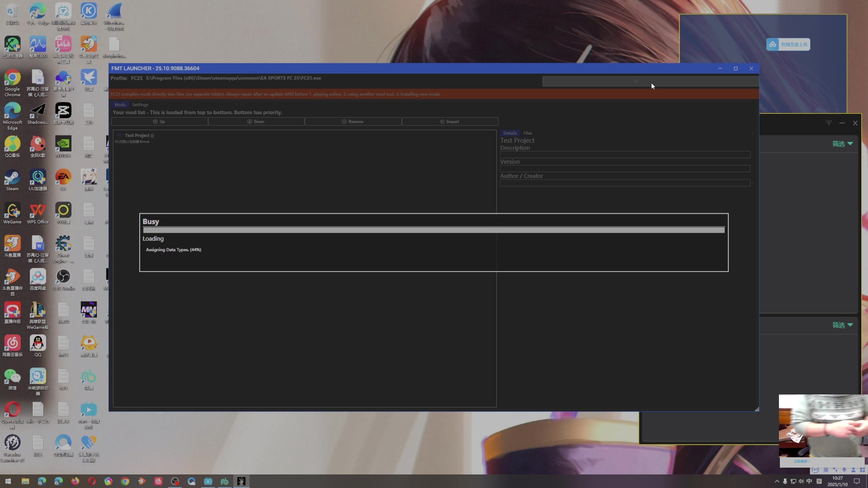Open Cheat Engine desktop shortcut

point(63,249)
